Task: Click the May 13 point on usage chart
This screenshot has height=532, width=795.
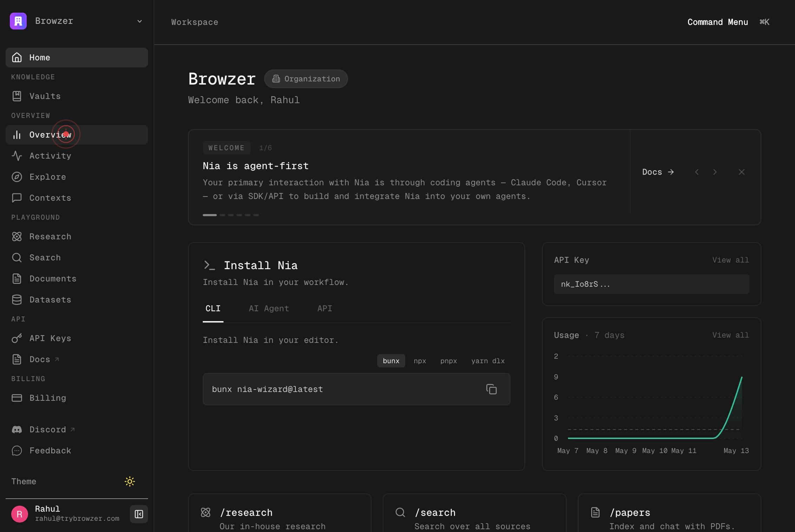Action: click(x=742, y=377)
